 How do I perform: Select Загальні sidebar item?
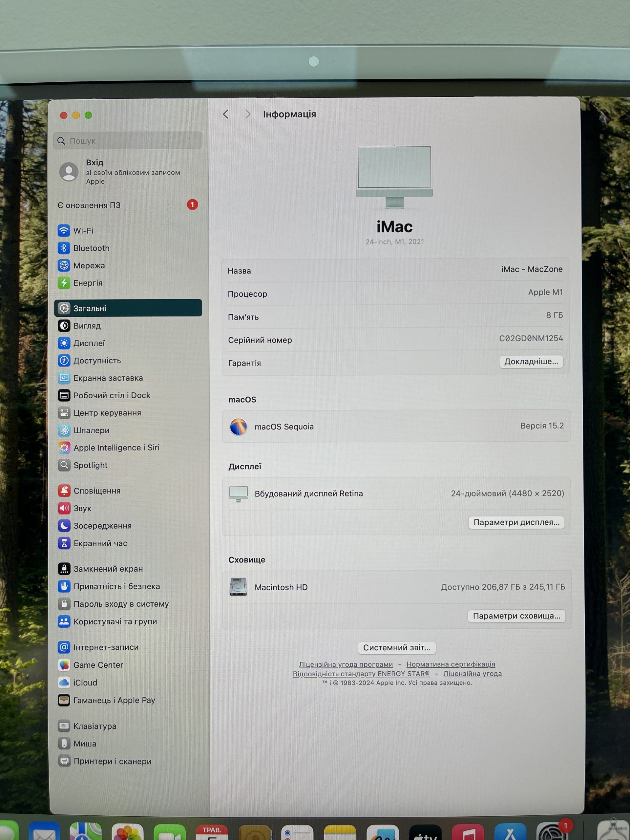[x=128, y=308]
